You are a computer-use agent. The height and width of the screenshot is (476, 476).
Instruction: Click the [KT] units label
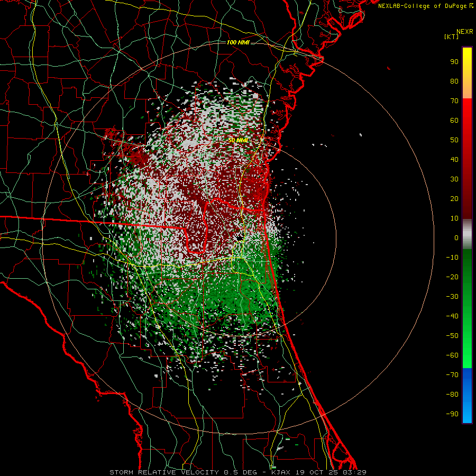click(452, 36)
